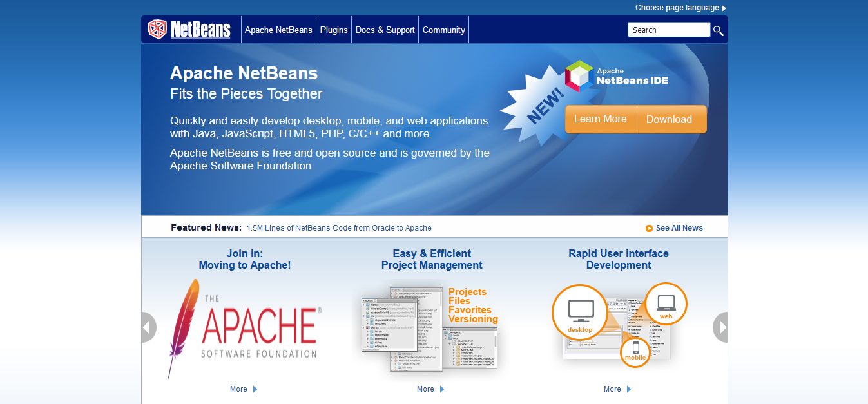Click into the Search input field
Viewport: 868px width, 404px height.
pyautogui.click(x=668, y=30)
